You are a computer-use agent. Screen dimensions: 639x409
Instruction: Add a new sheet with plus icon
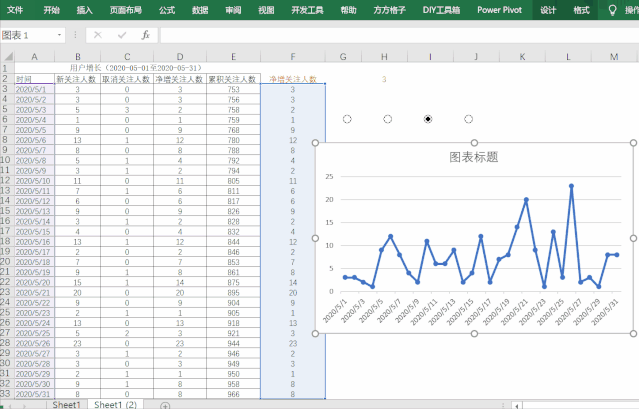coord(165,405)
